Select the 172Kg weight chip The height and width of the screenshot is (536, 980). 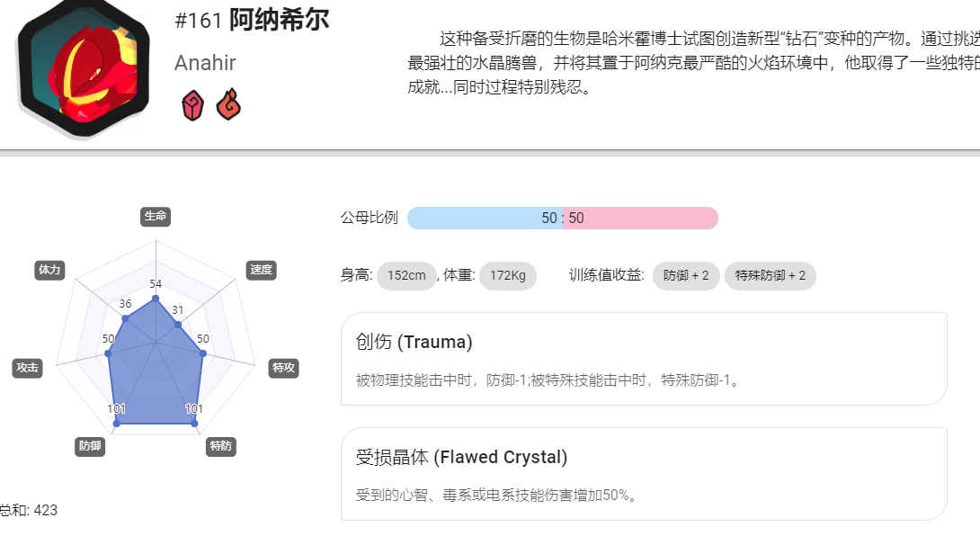click(507, 276)
